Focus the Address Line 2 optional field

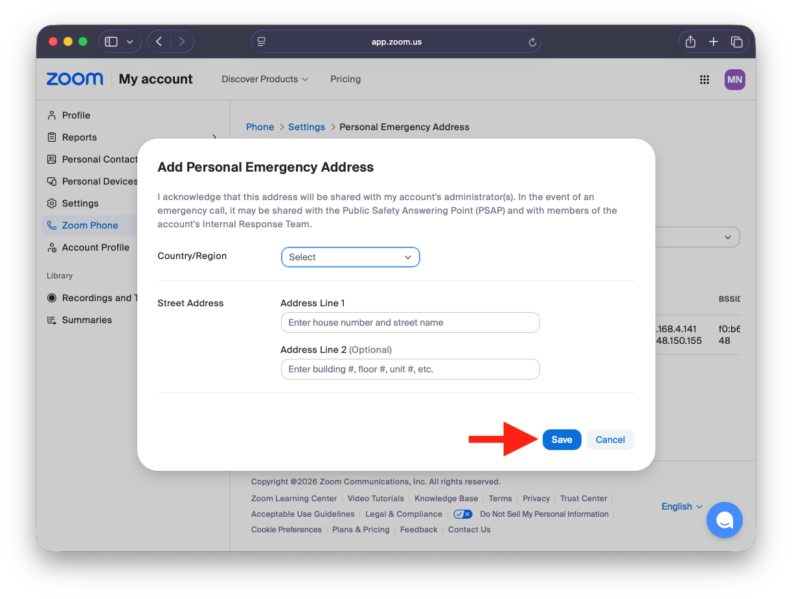(410, 369)
